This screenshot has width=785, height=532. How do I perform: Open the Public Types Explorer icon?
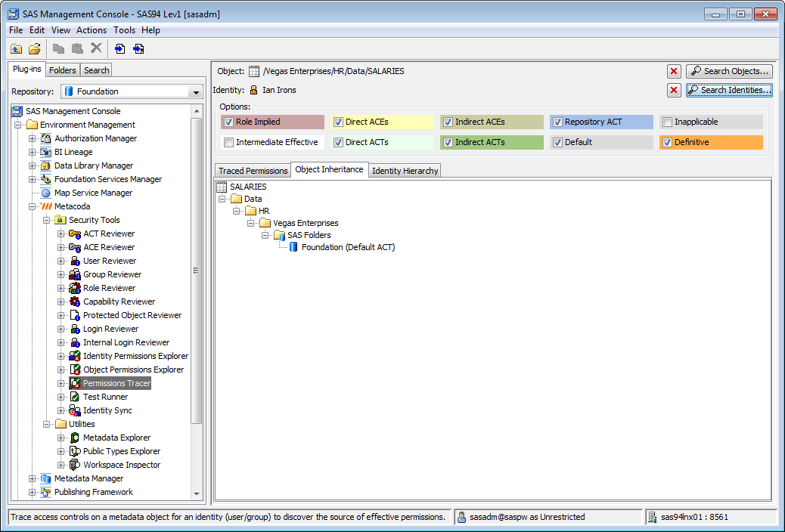(x=75, y=451)
